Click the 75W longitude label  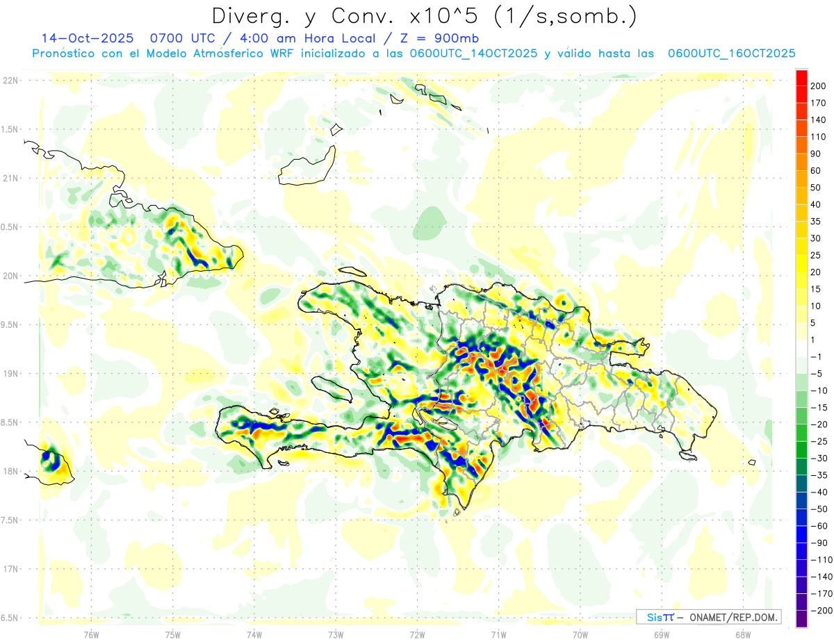[x=173, y=634]
